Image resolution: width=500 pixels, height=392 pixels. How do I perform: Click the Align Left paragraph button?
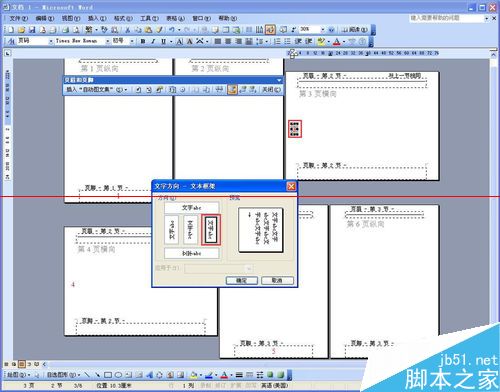(217, 41)
